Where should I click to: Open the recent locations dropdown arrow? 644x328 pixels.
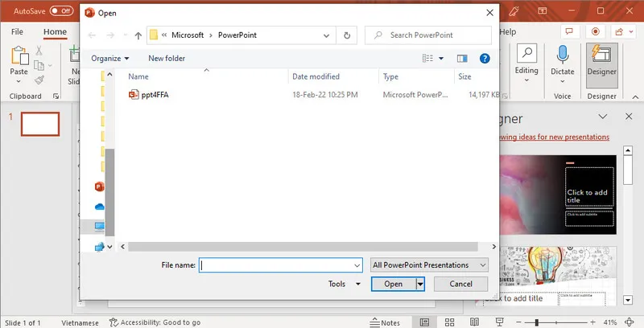[x=126, y=35]
